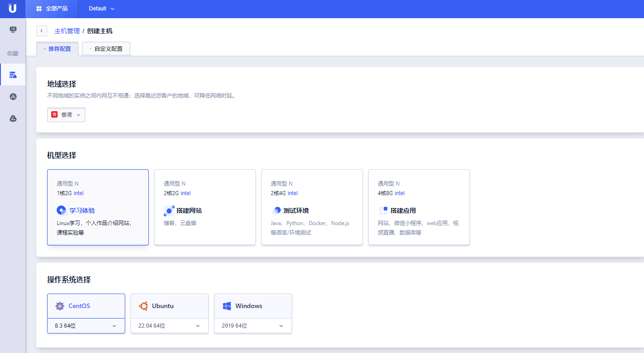Open the Windows 2019 64位 version dropdown
Screen dimensions: 644x353
click(253, 325)
